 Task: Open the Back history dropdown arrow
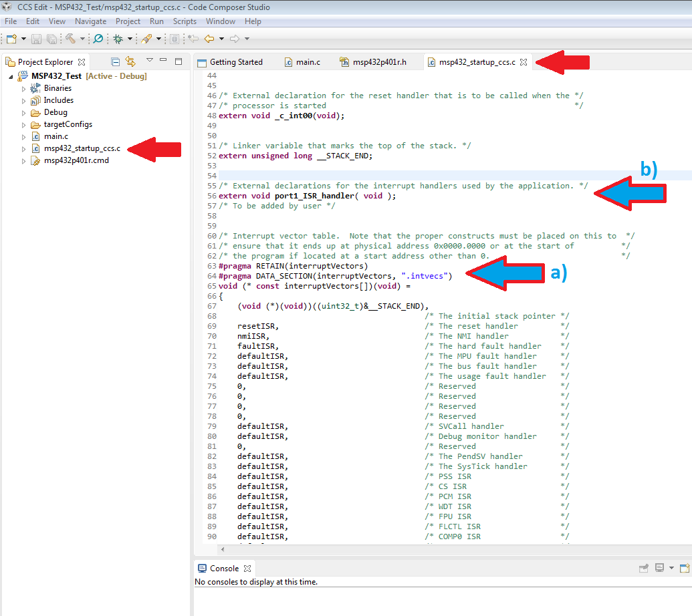pos(221,39)
